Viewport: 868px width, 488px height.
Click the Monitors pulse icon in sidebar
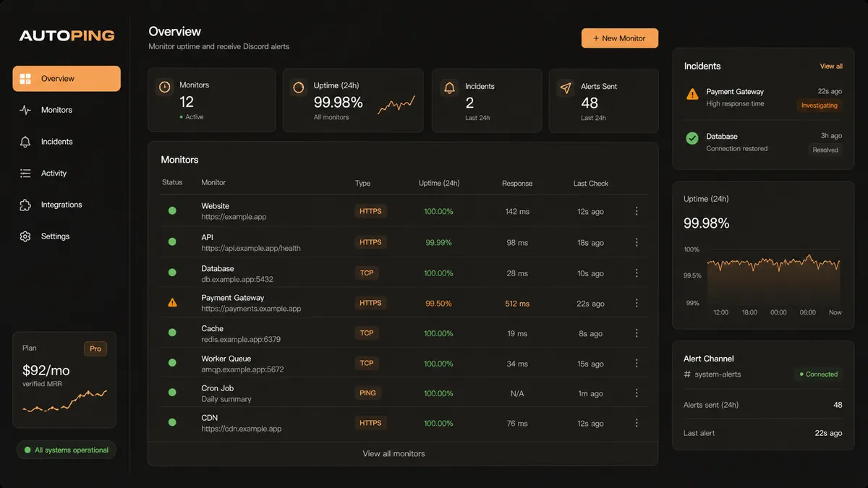(25, 110)
